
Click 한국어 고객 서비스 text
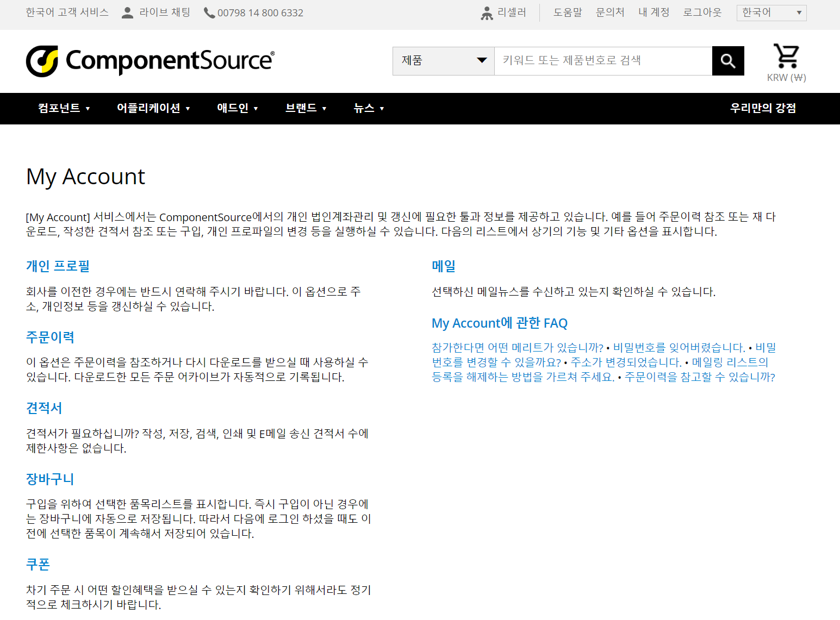(67, 12)
